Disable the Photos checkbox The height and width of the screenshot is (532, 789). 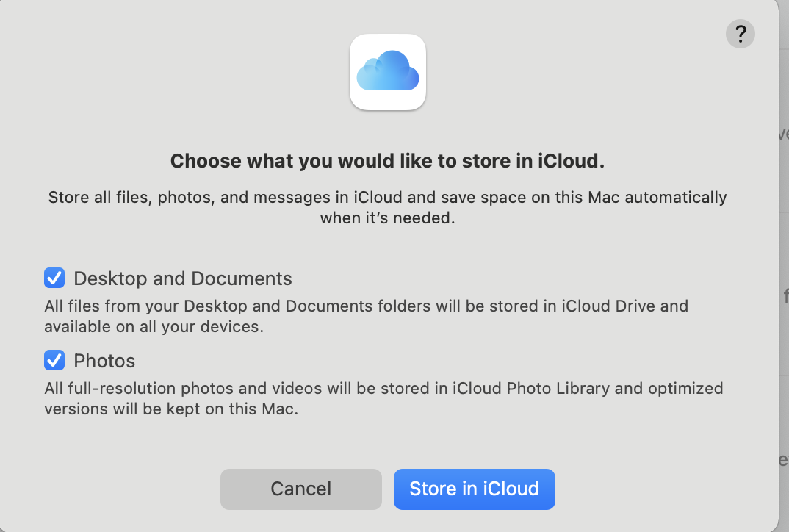pyautogui.click(x=54, y=361)
